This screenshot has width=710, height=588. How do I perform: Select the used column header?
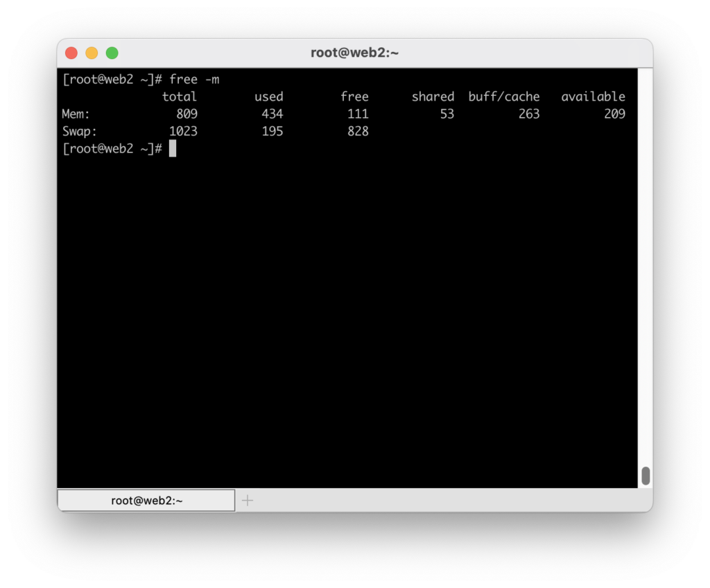point(268,96)
